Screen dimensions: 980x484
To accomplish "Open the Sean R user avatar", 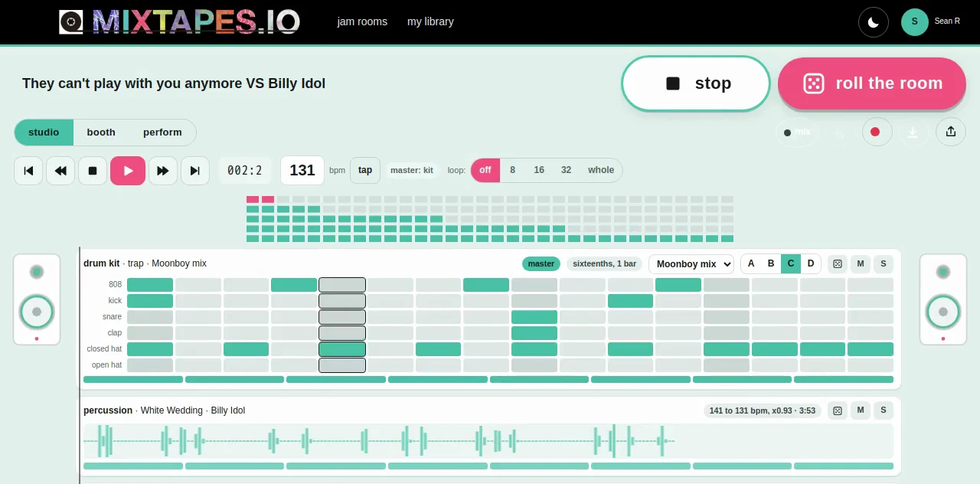I will (915, 22).
